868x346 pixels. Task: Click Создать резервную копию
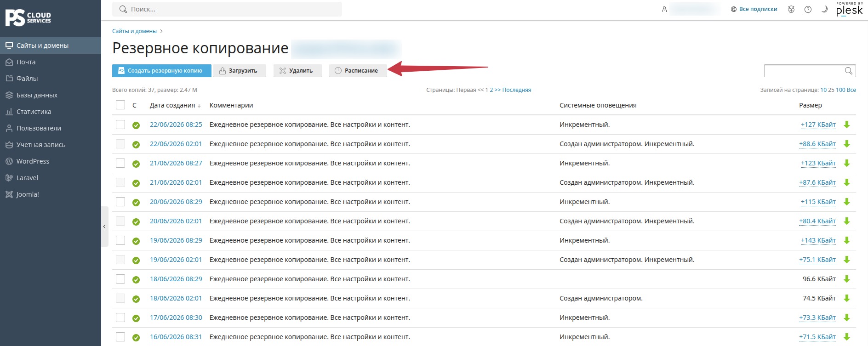coord(162,71)
